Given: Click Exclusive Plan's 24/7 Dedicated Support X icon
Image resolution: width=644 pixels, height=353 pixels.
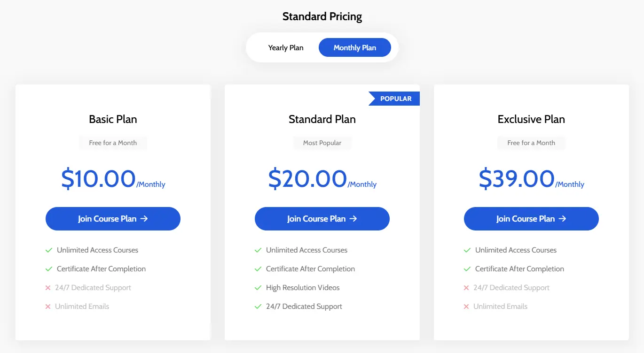Looking at the screenshot, I should click(466, 288).
